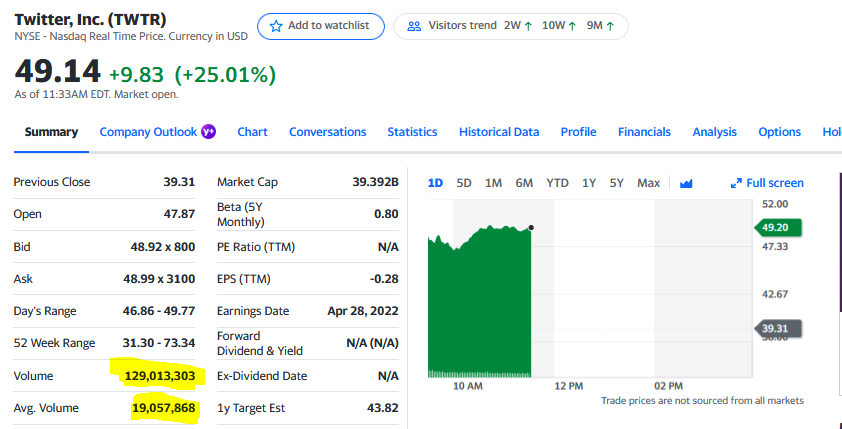Select the YTD chart range
Screen dimensions: 842x429
click(x=557, y=183)
